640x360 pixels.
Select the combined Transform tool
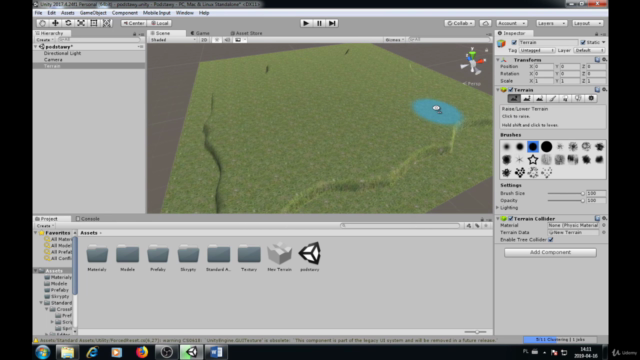click(x=107, y=23)
